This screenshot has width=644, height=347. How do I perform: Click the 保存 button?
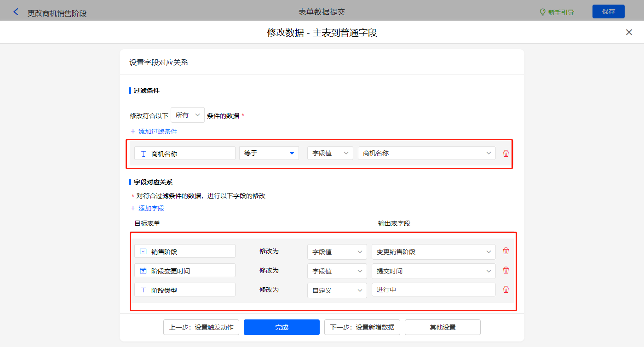point(608,11)
